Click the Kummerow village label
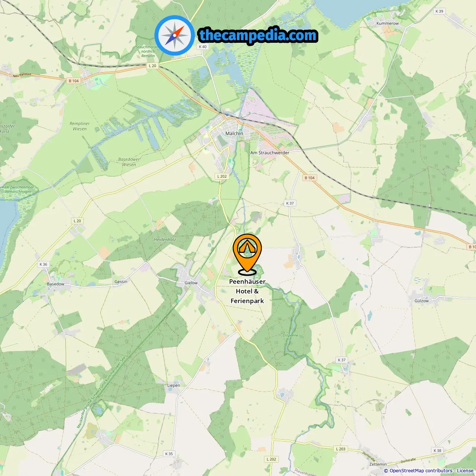476x476 pixels. pos(387,23)
